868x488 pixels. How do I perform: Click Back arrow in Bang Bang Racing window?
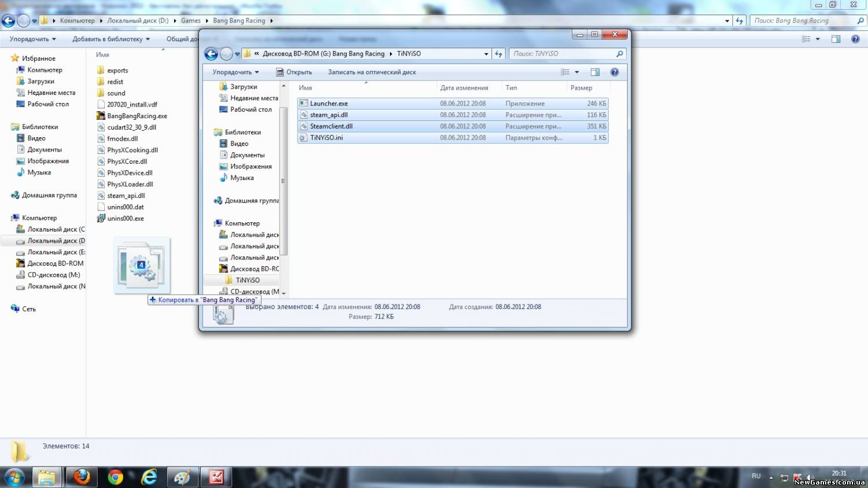click(8, 21)
